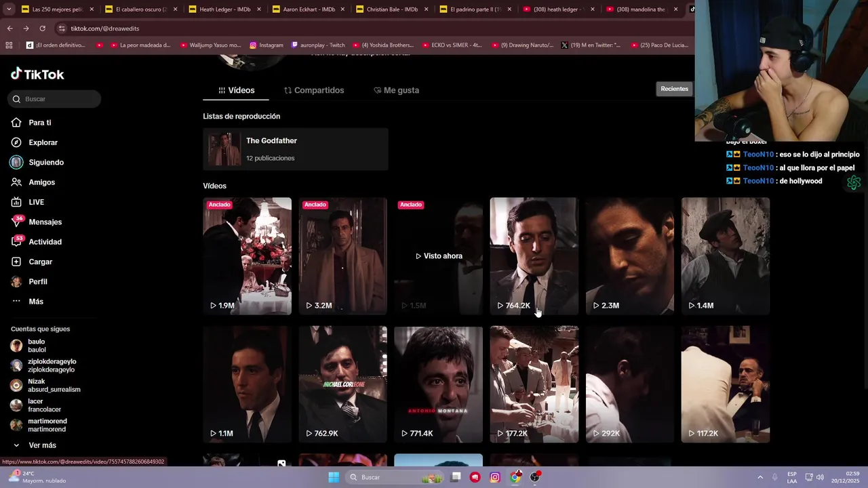Reload the page

coord(42,28)
